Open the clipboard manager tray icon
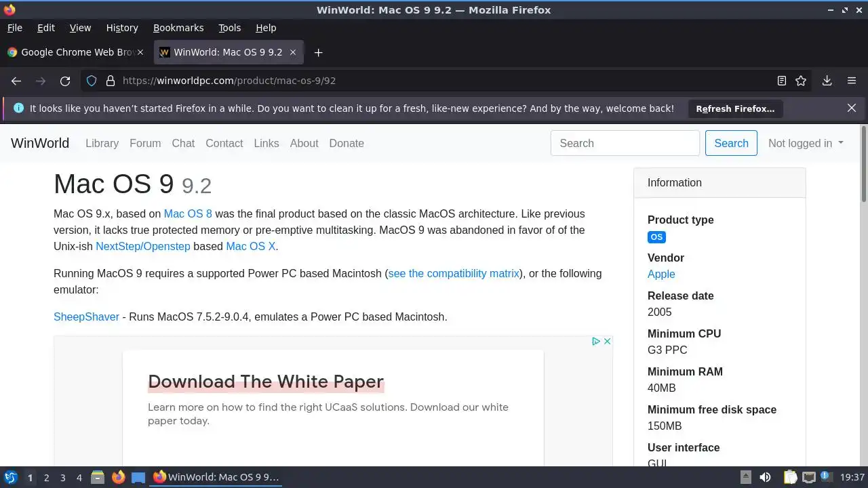This screenshot has height=488, width=868. (789, 477)
